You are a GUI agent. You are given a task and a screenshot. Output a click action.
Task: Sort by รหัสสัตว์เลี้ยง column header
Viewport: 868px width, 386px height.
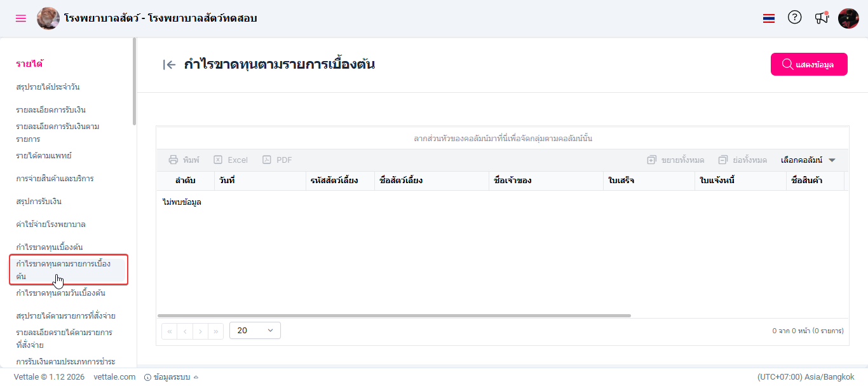(340, 181)
